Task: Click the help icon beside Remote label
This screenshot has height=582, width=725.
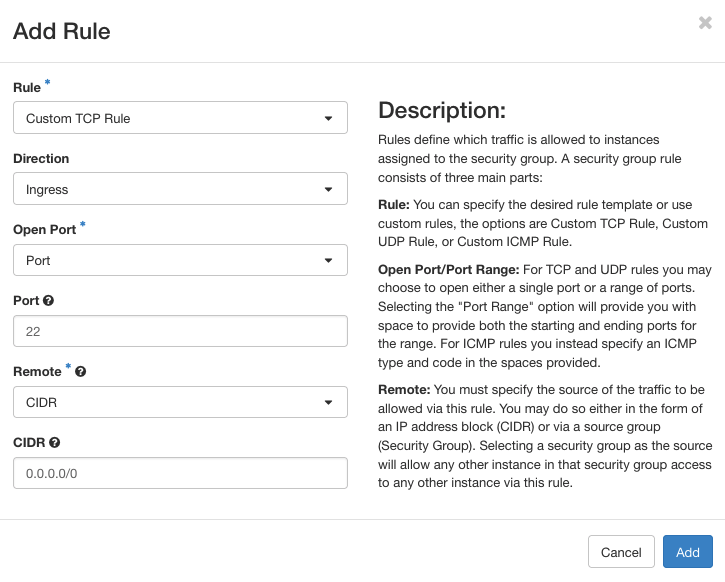Action: [81, 371]
